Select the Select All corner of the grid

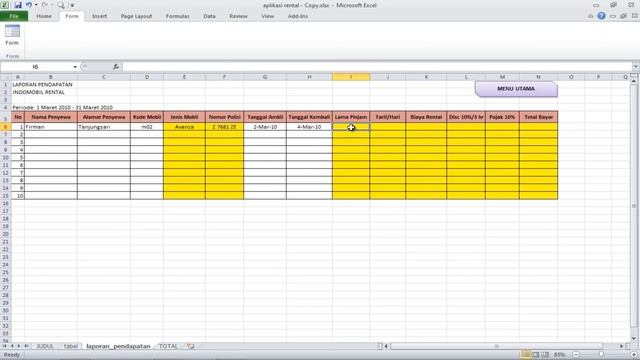tap(5, 77)
